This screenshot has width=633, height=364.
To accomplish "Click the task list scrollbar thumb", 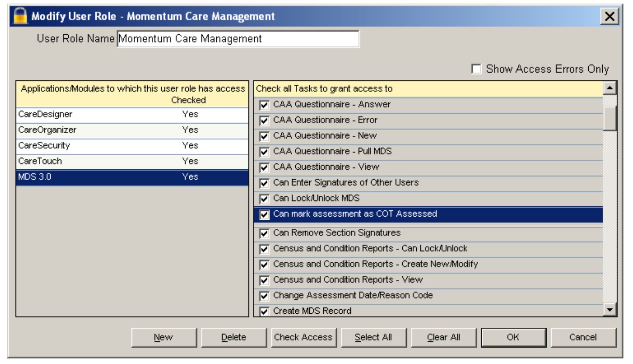I will (x=609, y=118).
